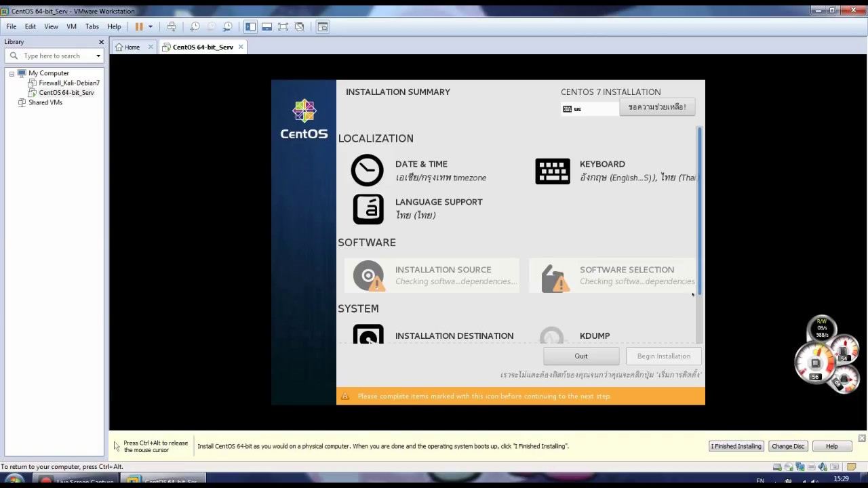
Task: Click the taskbar clock showing 15:29
Action: click(841, 479)
